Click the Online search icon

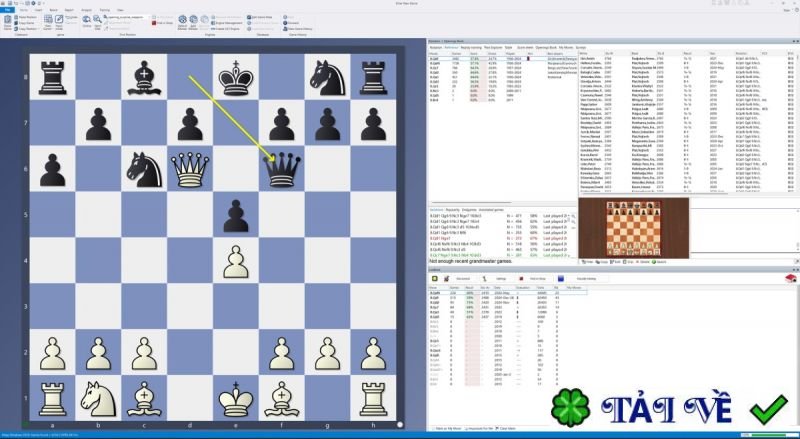point(86,21)
